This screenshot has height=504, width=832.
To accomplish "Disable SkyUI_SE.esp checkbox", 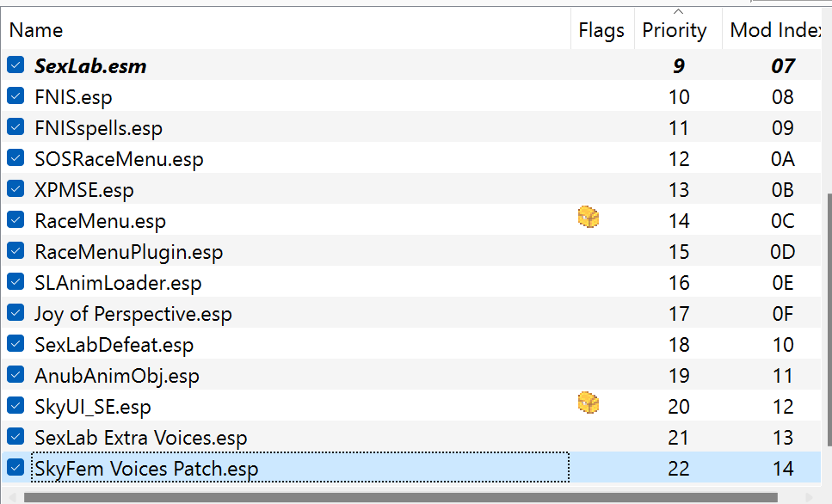I will (16, 405).
